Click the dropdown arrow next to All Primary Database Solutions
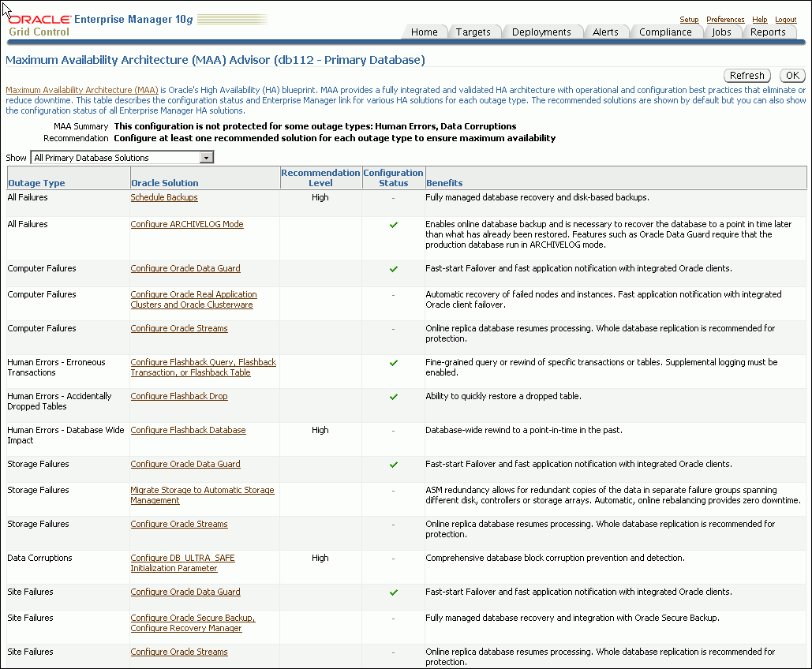The height and width of the screenshot is (669, 812). (207, 158)
